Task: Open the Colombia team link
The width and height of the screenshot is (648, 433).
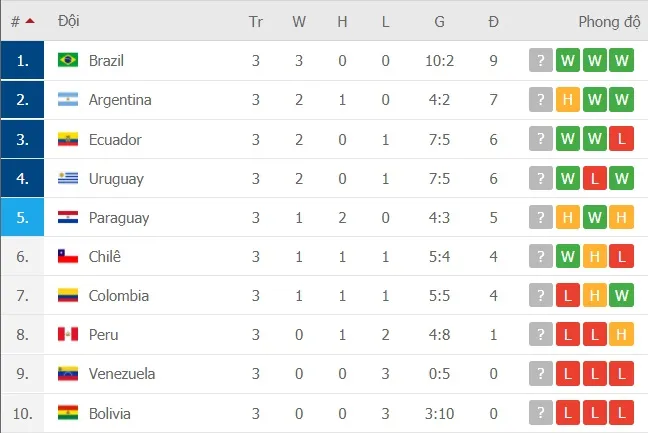Action: [x=119, y=296]
